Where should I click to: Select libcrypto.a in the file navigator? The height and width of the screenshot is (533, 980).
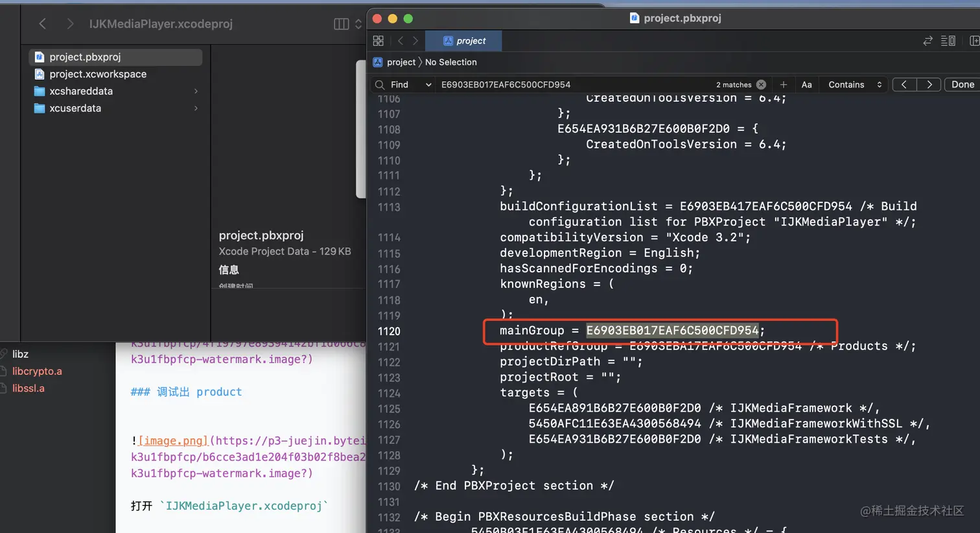click(x=37, y=372)
